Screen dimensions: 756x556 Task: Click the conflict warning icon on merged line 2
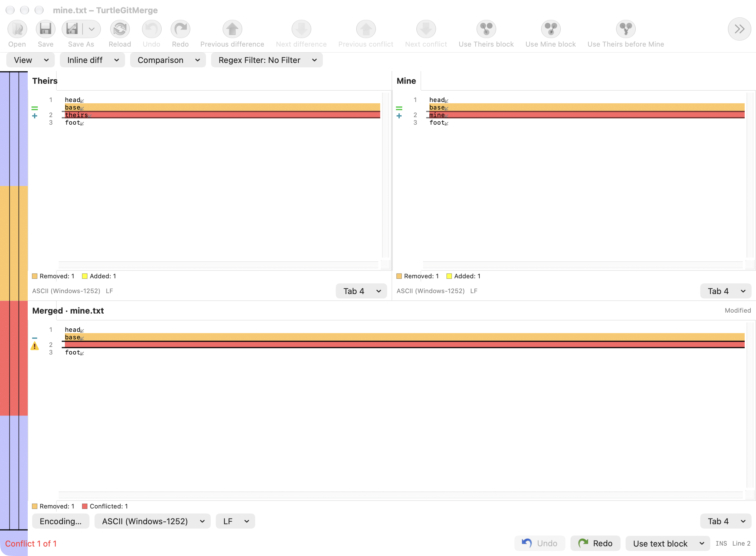[x=35, y=346]
